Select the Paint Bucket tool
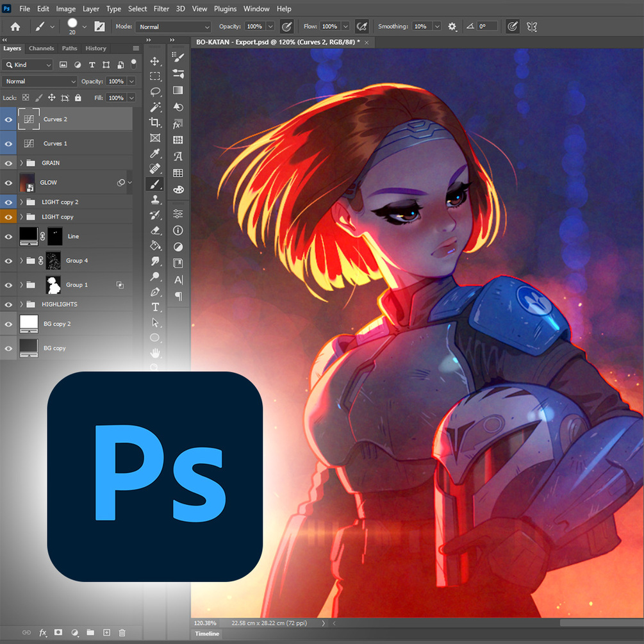Viewport: 644px width, 644px height. 155,245
